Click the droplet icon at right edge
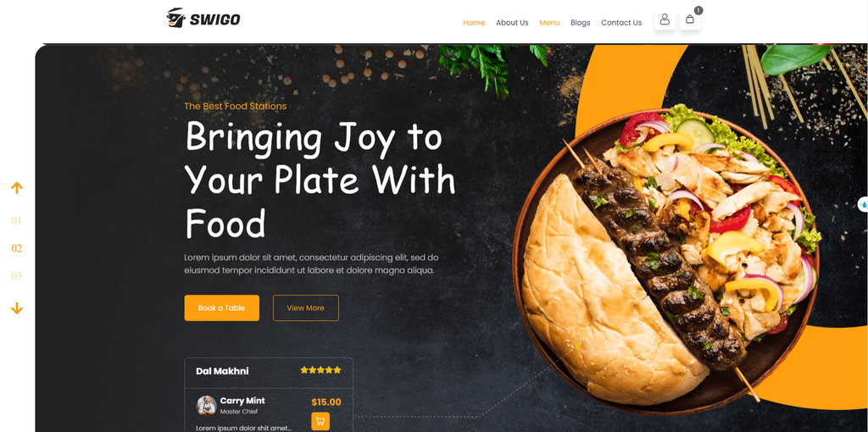868x432 pixels. pos(863,204)
